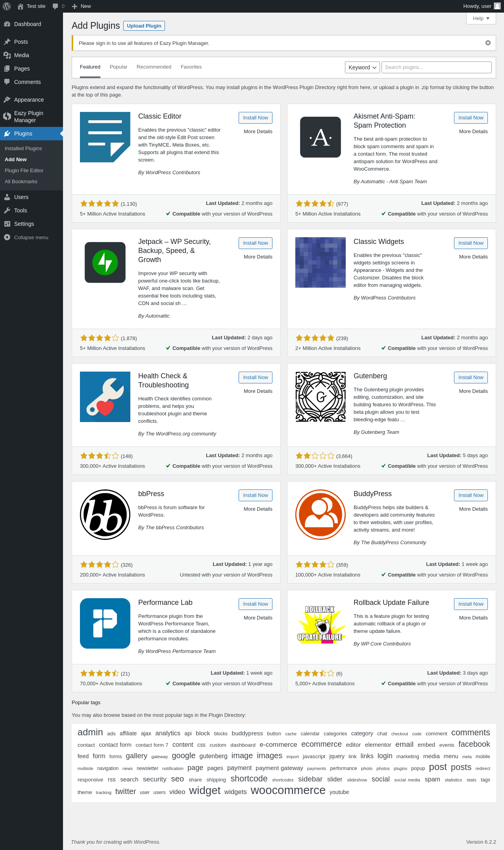Click the Rollback Update Failure image

(321, 623)
